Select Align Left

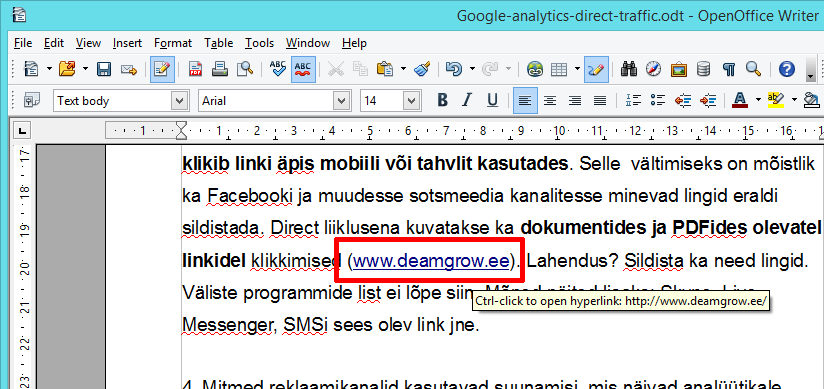(x=526, y=100)
